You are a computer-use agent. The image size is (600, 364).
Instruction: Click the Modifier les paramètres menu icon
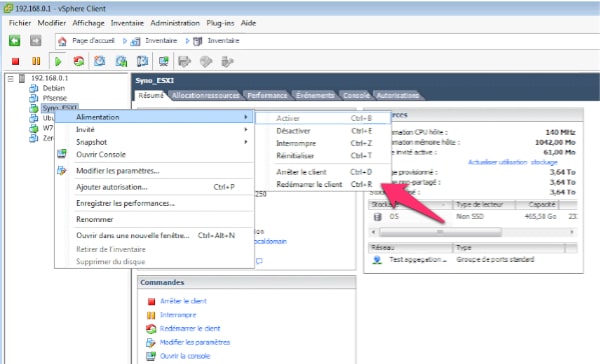(62, 171)
